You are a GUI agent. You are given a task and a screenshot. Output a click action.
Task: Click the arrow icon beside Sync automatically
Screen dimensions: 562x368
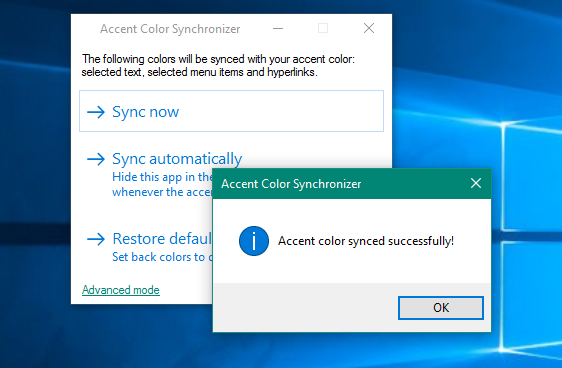(x=96, y=159)
